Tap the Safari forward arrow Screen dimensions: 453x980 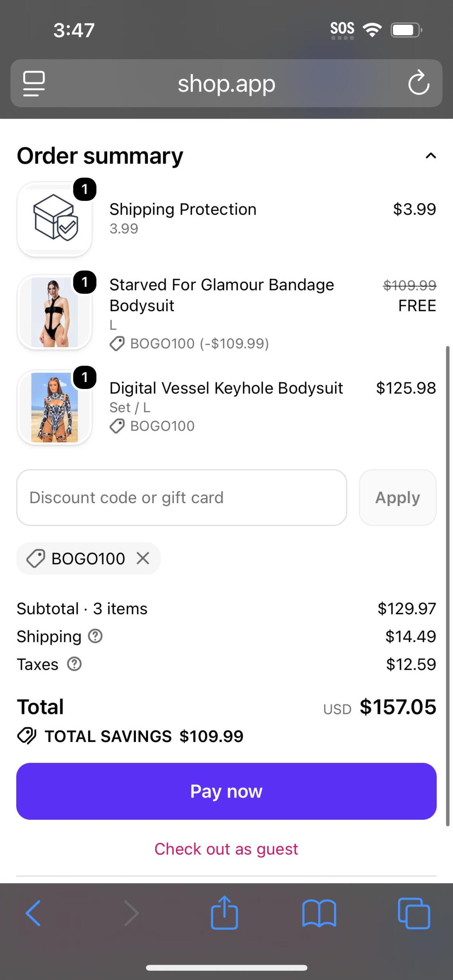pyautogui.click(x=131, y=913)
